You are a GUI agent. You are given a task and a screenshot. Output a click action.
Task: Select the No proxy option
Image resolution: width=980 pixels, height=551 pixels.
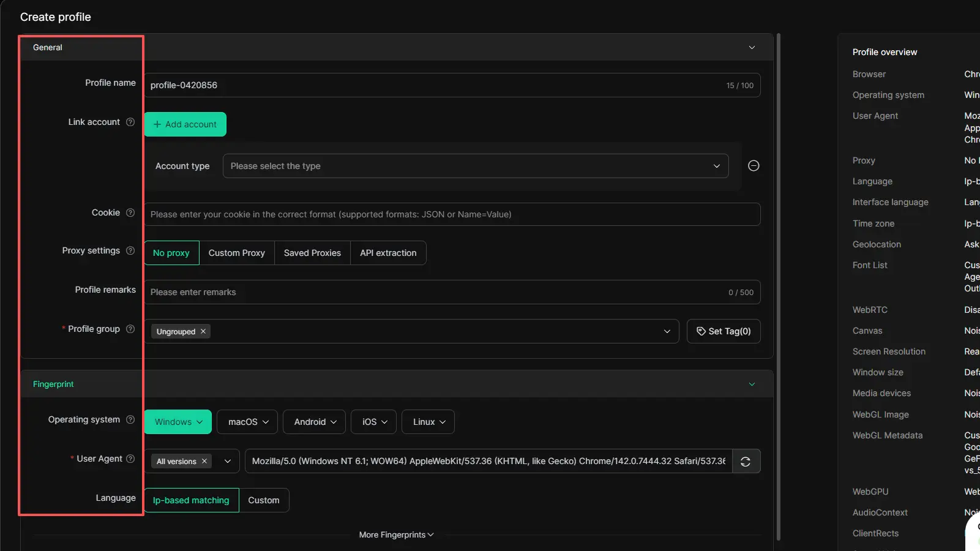tap(171, 253)
